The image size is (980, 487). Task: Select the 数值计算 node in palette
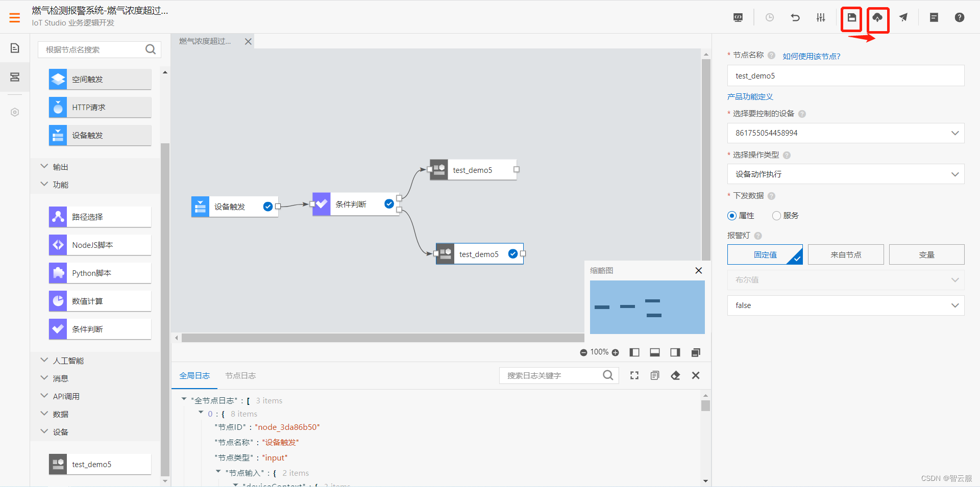point(100,301)
